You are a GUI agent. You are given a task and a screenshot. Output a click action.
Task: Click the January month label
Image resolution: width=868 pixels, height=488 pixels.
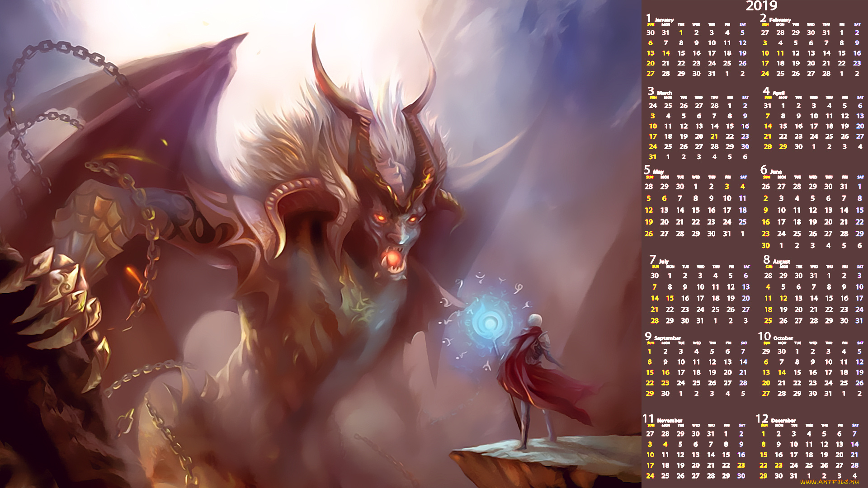point(664,20)
